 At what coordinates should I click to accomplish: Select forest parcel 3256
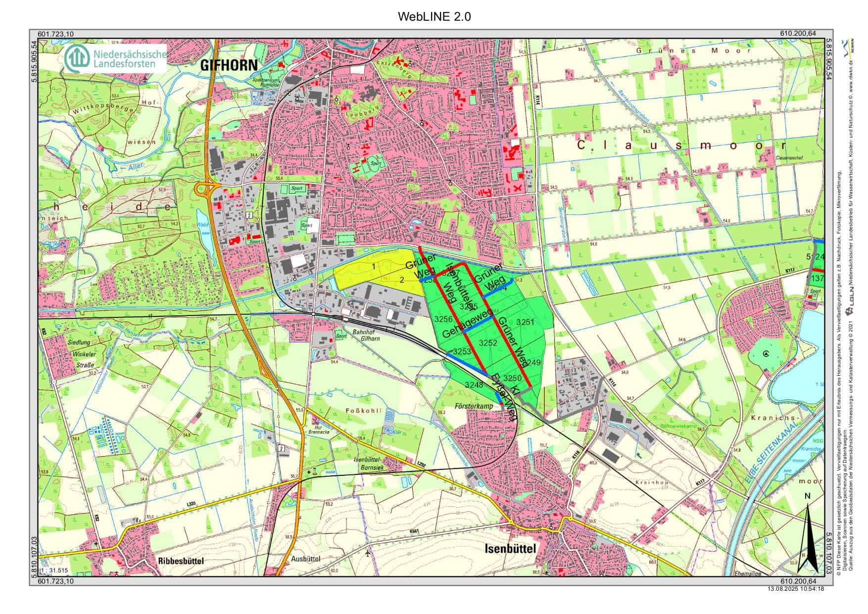(443, 319)
